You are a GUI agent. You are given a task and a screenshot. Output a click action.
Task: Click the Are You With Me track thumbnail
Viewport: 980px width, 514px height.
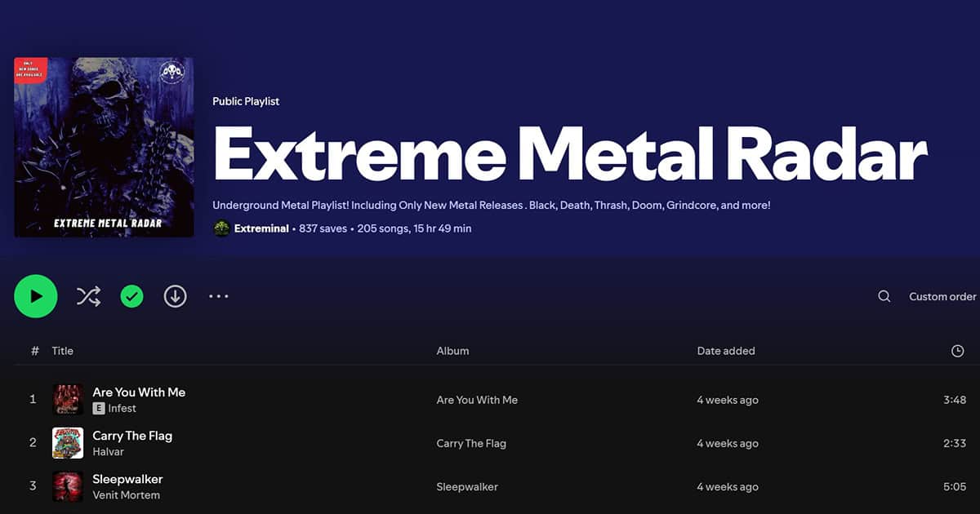pyautogui.click(x=68, y=400)
